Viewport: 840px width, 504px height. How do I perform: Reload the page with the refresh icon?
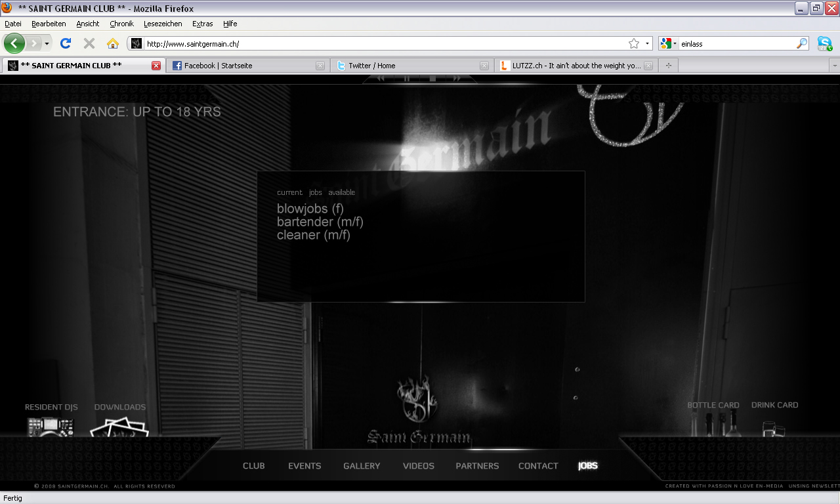pyautogui.click(x=65, y=43)
